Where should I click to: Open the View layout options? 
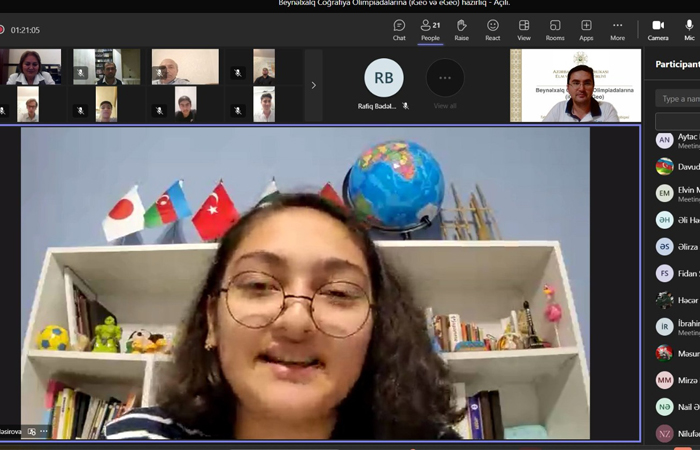(524, 30)
